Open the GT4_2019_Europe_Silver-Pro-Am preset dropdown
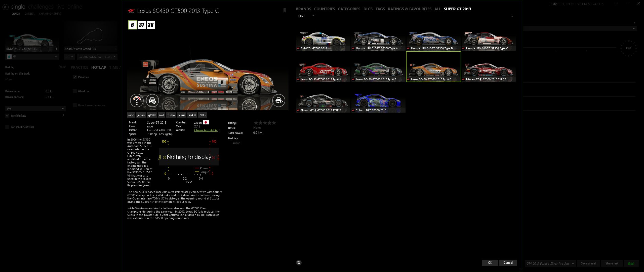 pos(550,263)
